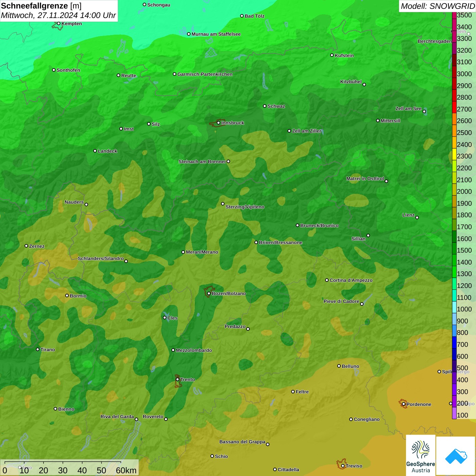476x476 pixels.
Task: Click the Schio location dot
Action: 212,456
